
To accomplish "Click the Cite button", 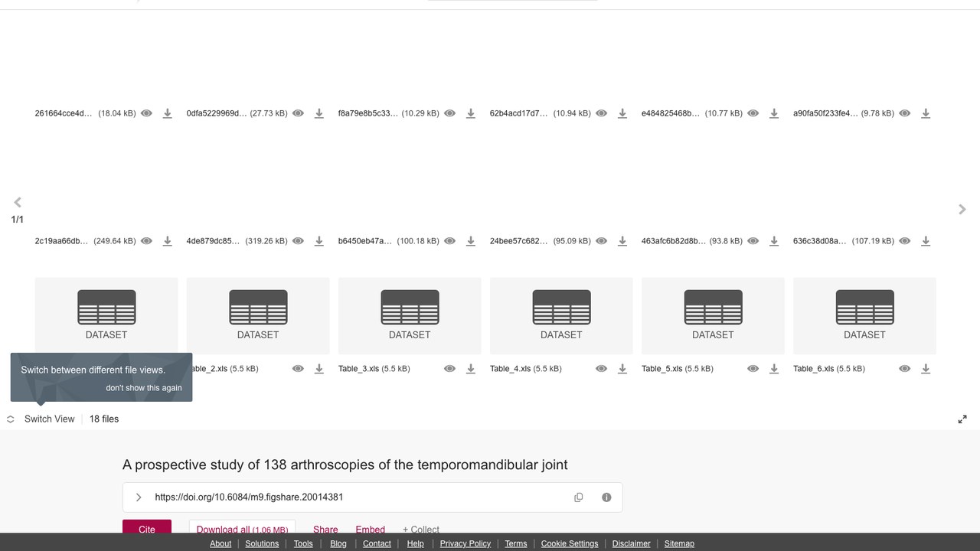I will click(147, 529).
